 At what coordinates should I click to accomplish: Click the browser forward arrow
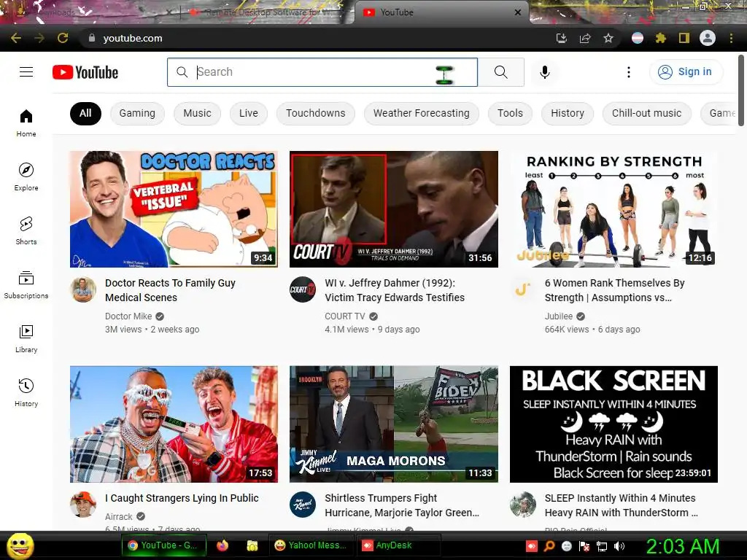(39, 38)
